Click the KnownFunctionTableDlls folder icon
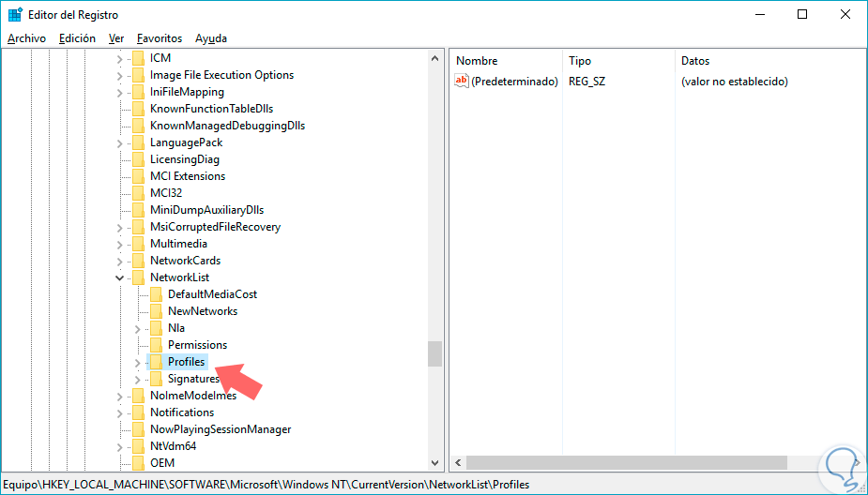Image resolution: width=868 pixels, height=495 pixels. pyautogui.click(x=138, y=109)
